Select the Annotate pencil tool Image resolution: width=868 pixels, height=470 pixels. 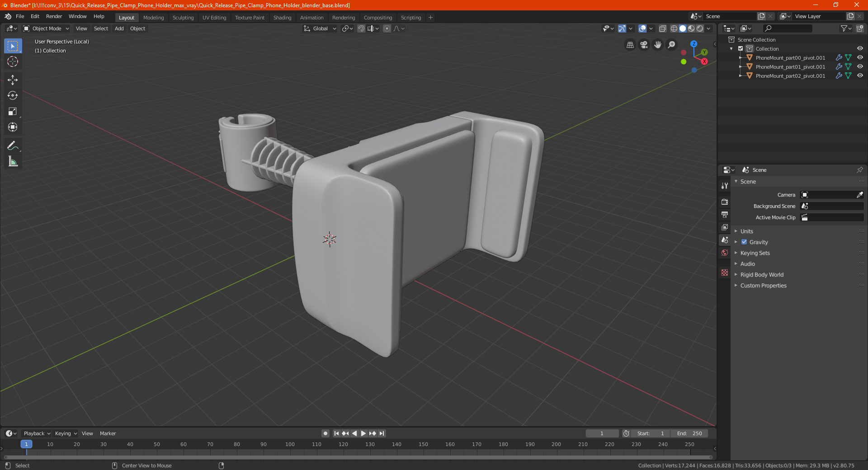click(13, 146)
